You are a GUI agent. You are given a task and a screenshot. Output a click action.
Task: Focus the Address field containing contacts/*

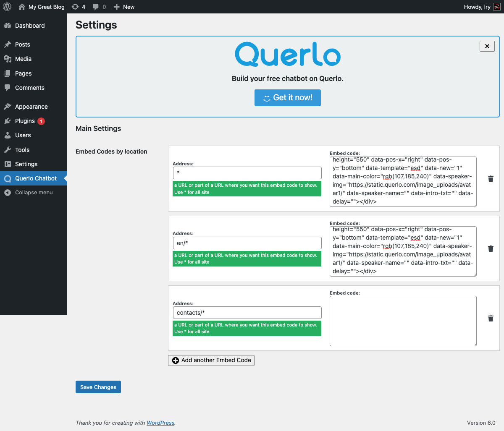[x=247, y=313]
